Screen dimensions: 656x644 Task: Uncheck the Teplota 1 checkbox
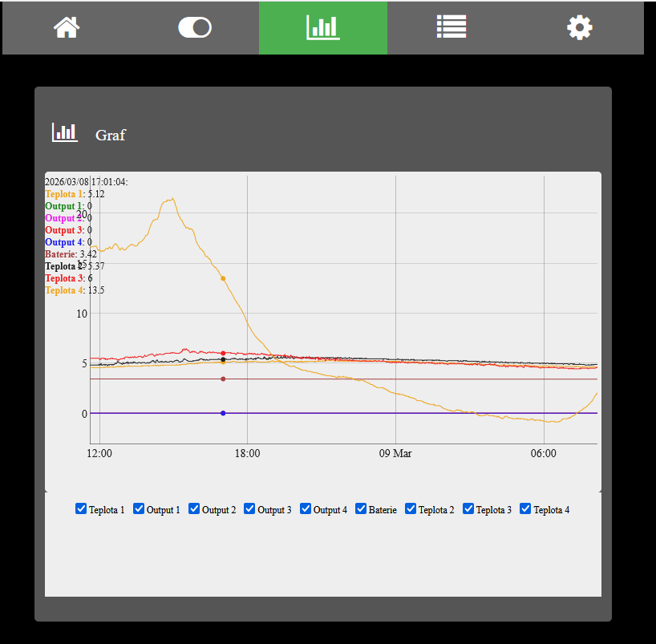[81, 508]
